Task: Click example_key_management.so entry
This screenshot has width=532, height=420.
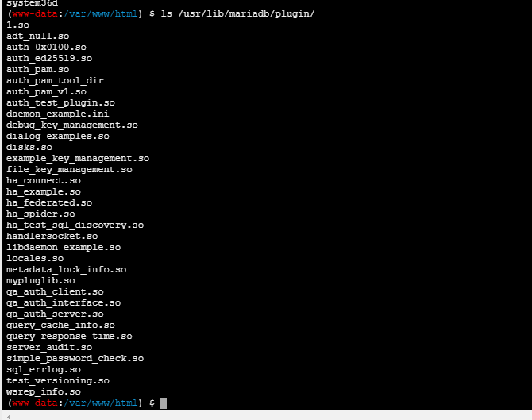Action: pos(78,159)
